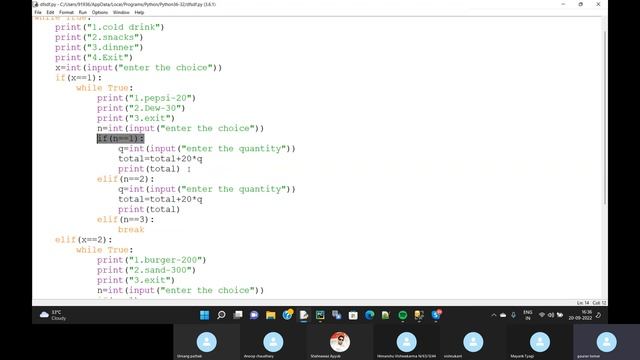This screenshot has height=360, width=640.
Task: Switch the ENG IN input language
Action: click(528, 315)
